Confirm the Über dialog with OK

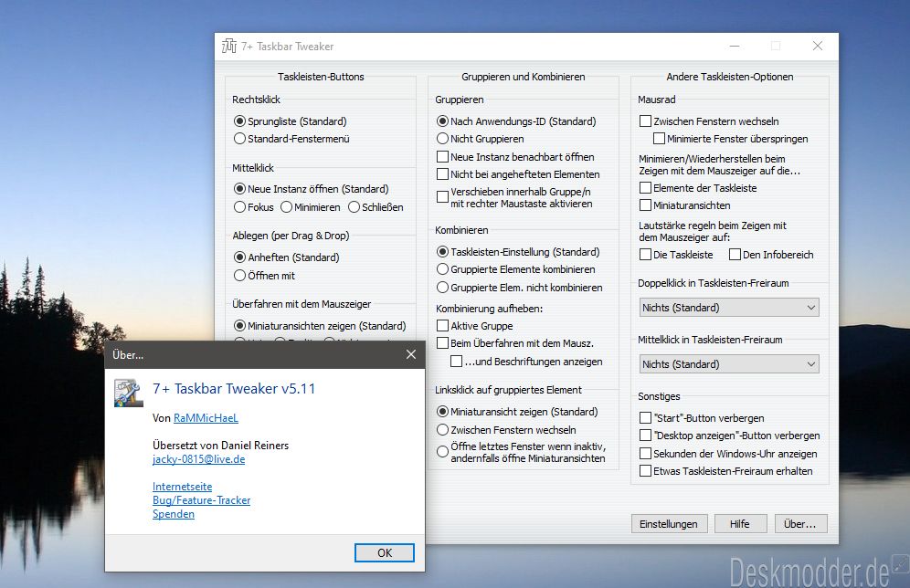coord(385,552)
